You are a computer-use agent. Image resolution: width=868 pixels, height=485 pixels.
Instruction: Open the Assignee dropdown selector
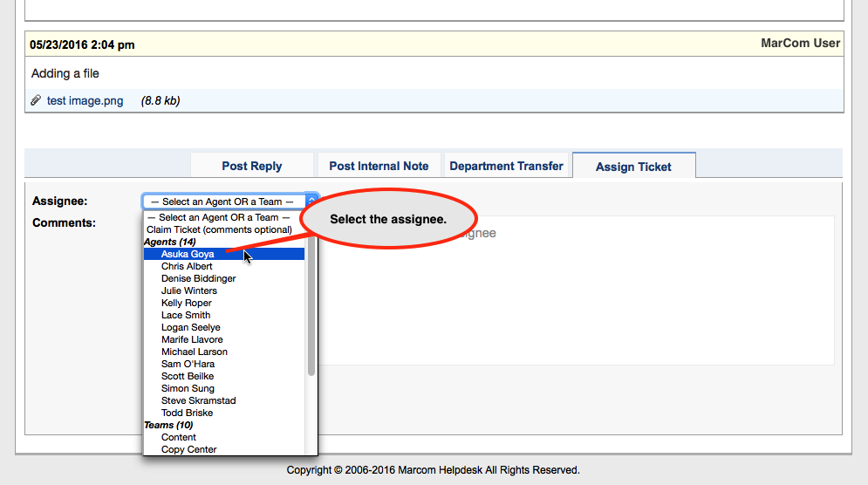pos(229,202)
